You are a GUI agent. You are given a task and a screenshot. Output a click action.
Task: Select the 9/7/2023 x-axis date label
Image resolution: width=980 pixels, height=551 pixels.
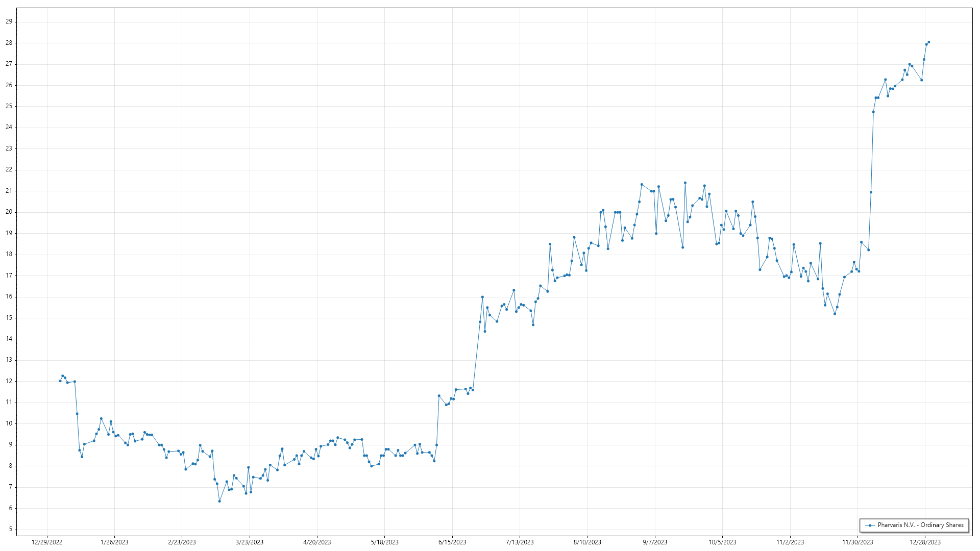[655, 542]
